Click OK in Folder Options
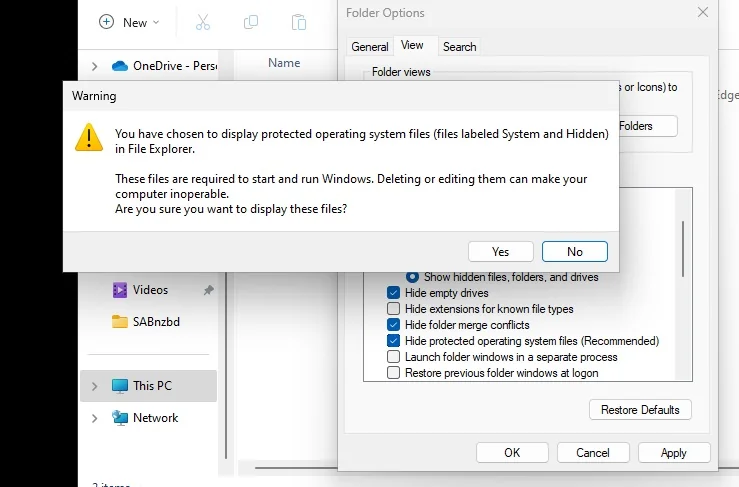Screen dimensions: 739x487 point(512,453)
